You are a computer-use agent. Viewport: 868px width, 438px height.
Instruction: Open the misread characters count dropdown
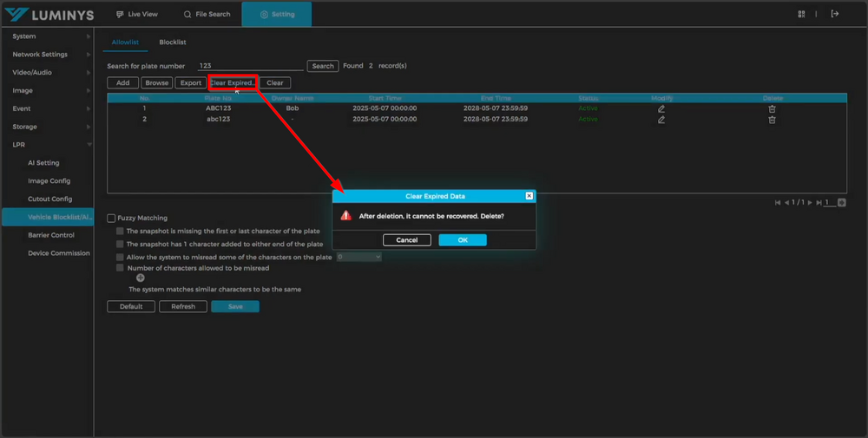tap(358, 257)
